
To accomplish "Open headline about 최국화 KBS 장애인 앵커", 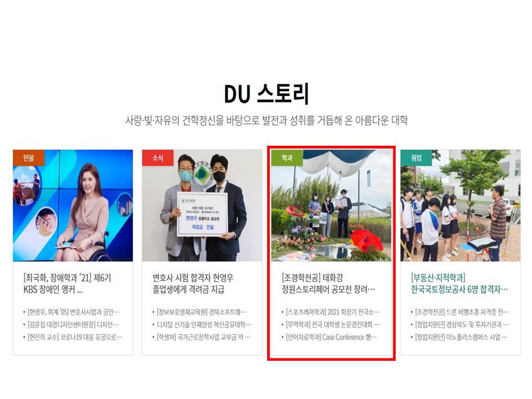I will 67,284.
